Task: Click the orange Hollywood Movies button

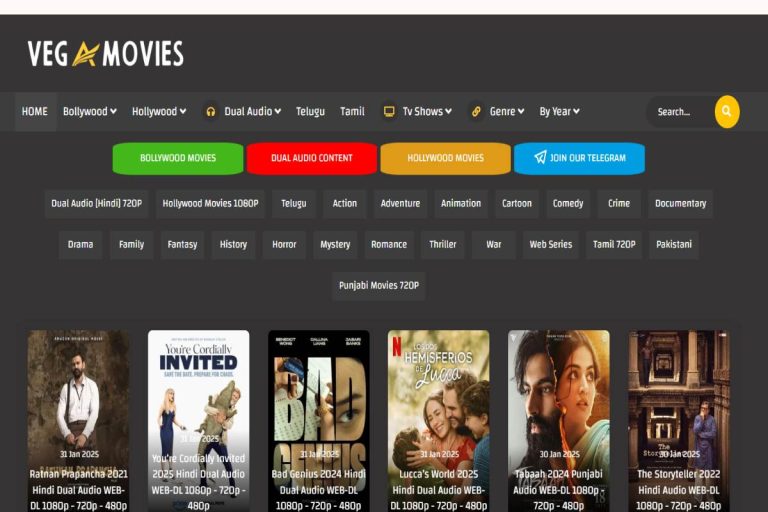Action: [x=445, y=158]
